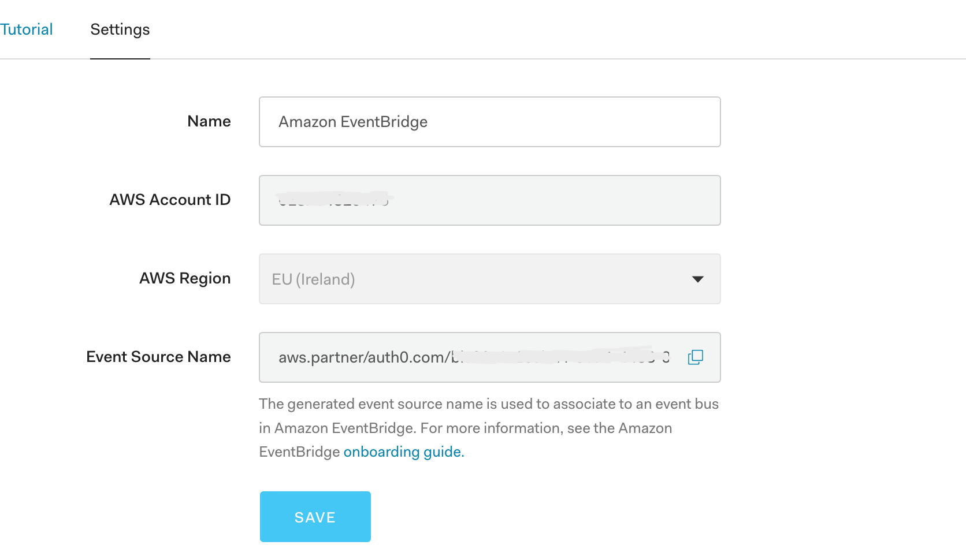The image size is (966, 560).
Task: Click the copy Event Source Name icon
Action: pyautogui.click(x=695, y=357)
